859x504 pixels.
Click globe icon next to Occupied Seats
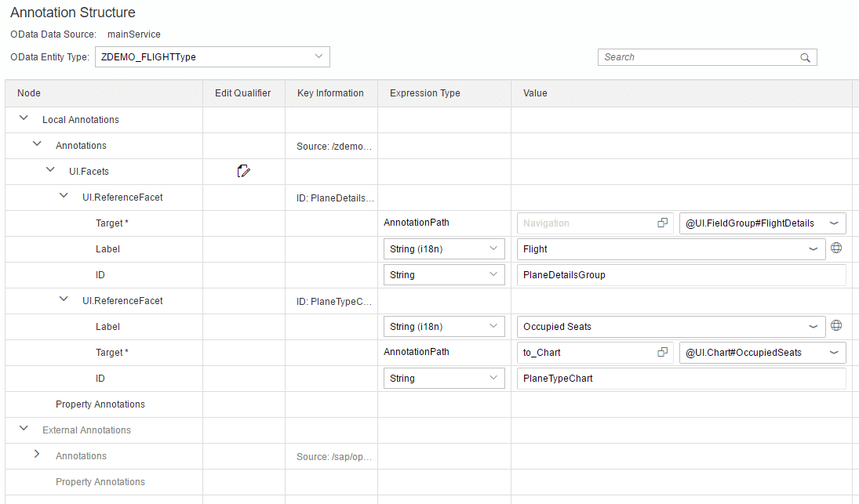coord(836,326)
